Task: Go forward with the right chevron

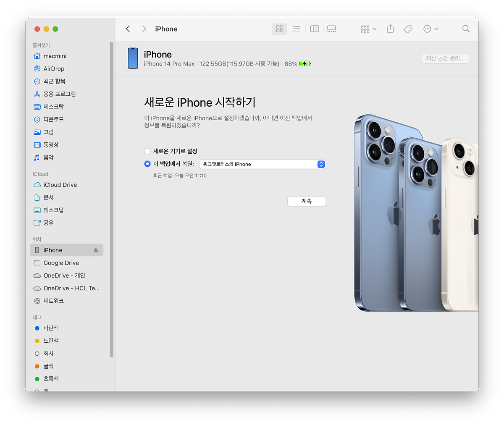Action: (144, 29)
